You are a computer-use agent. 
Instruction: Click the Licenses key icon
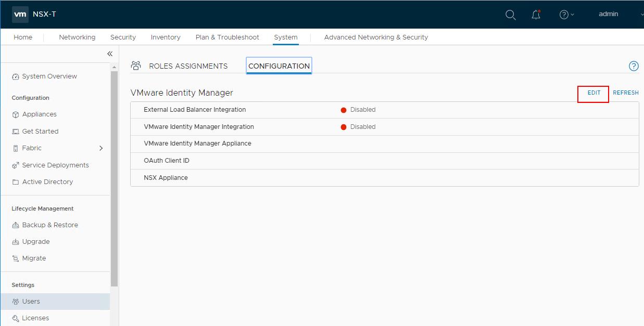[16, 318]
